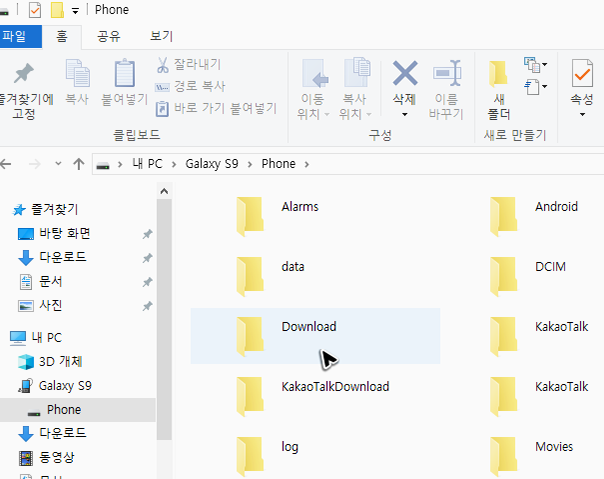Select the Alarms folder
The width and height of the screenshot is (604, 479).
tap(277, 216)
